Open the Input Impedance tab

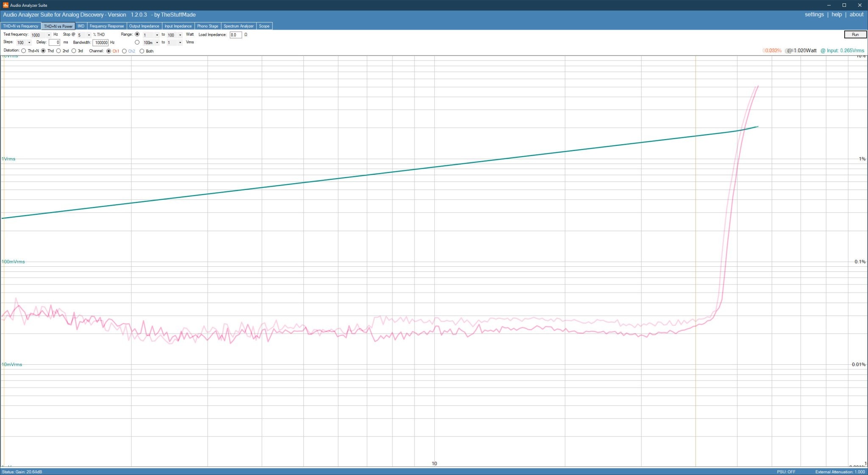tap(178, 26)
